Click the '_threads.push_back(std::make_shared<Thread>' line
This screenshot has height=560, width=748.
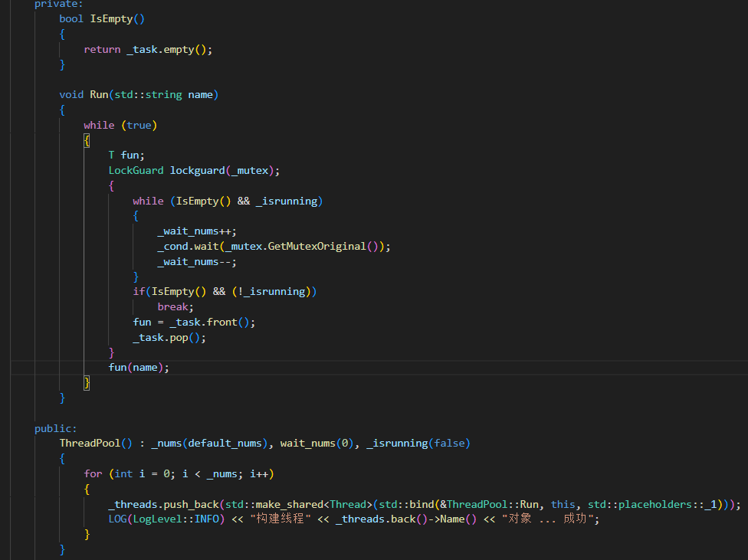tap(425, 505)
